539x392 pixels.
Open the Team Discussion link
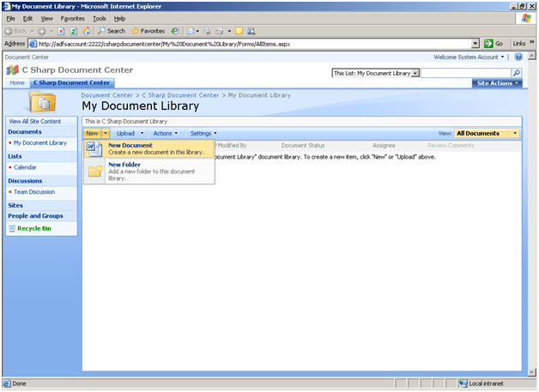tap(34, 192)
